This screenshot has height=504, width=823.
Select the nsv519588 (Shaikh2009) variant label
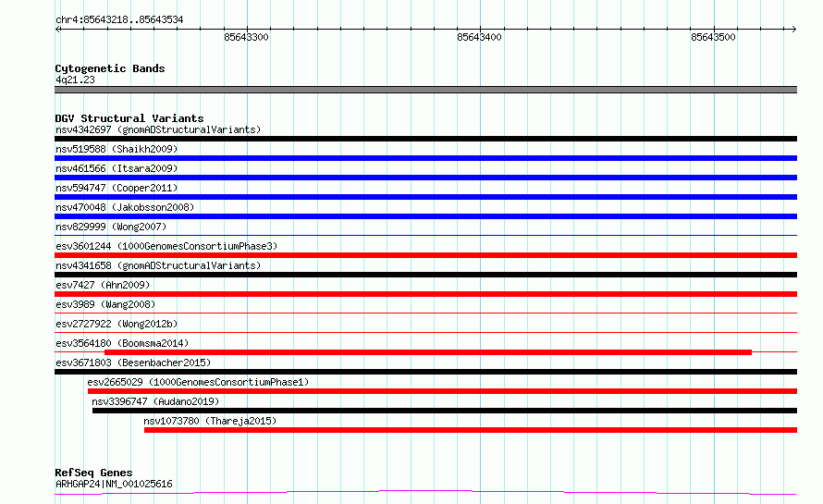point(117,149)
